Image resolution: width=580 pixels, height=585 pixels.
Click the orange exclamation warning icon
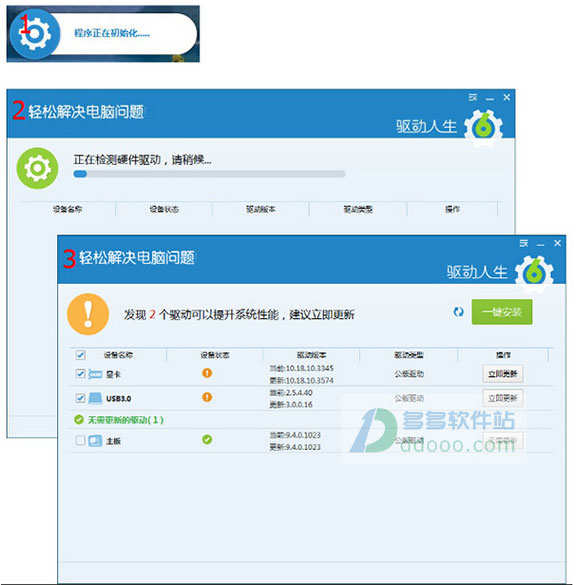click(x=88, y=314)
